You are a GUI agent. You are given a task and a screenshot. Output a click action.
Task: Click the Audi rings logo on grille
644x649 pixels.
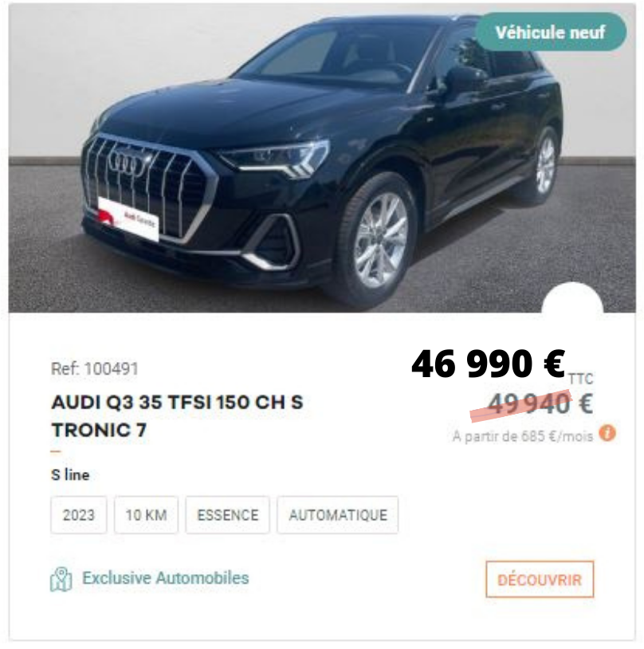(127, 163)
